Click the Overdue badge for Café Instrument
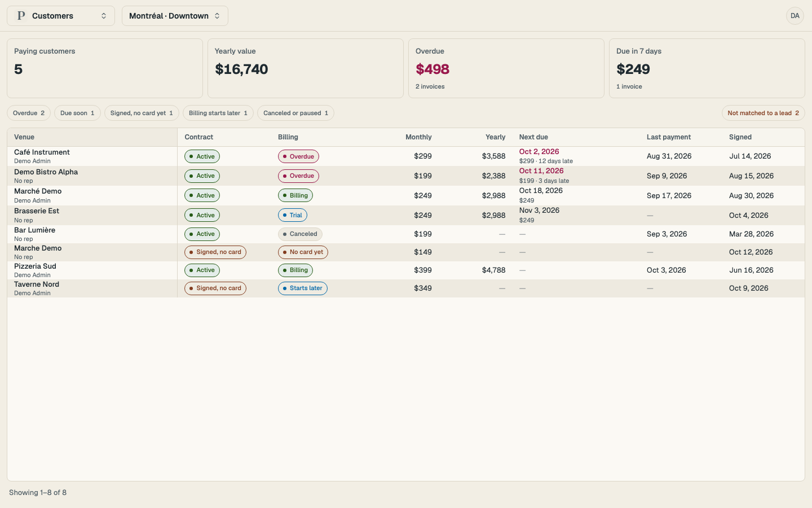 click(298, 156)
